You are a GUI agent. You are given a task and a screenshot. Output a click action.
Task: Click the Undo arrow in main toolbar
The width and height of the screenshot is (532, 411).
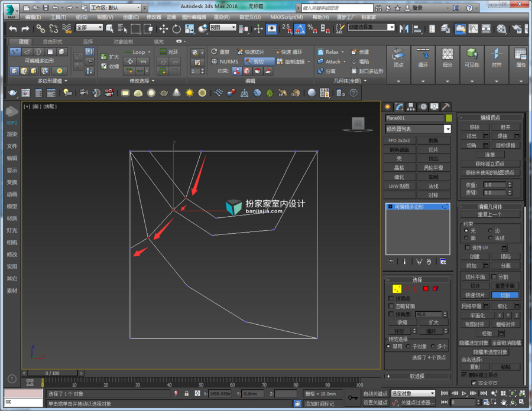(12, 29)
